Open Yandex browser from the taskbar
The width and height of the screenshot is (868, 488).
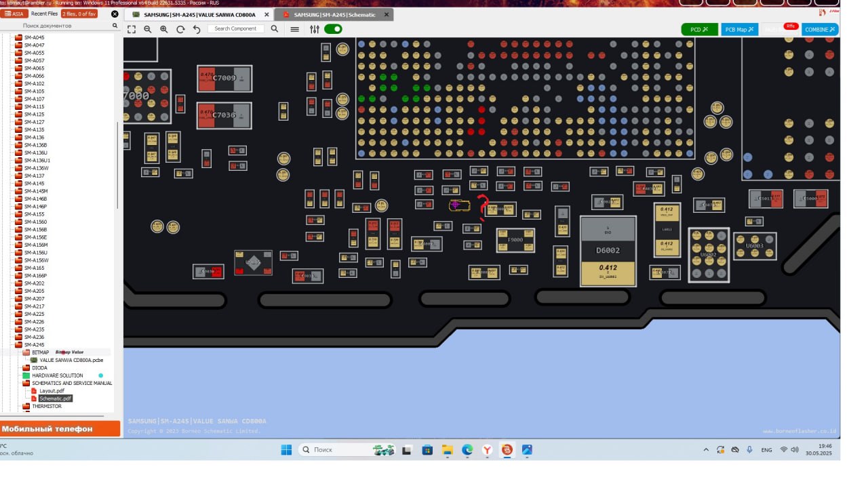(487, 449)
